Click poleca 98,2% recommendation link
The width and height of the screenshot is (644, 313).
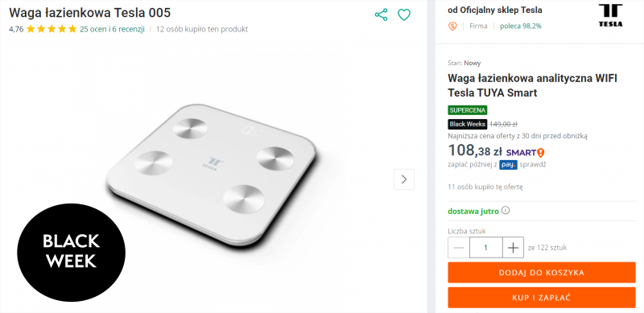(521, 27)
